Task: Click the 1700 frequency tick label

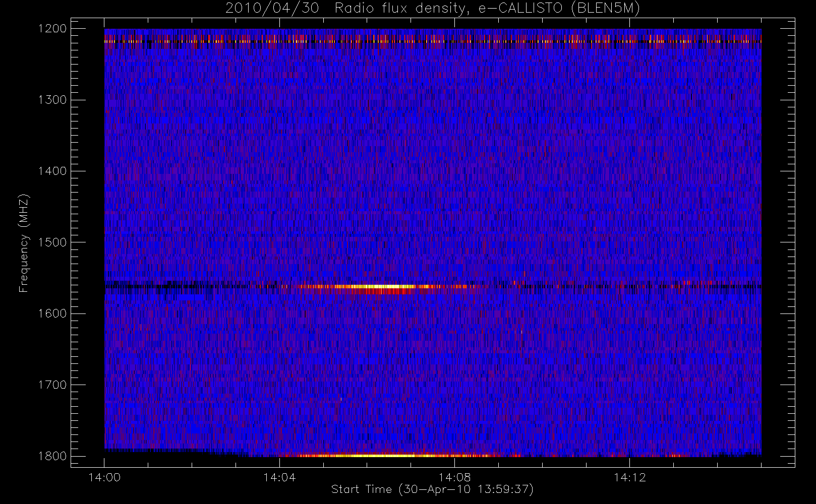Action: (52, 385)
